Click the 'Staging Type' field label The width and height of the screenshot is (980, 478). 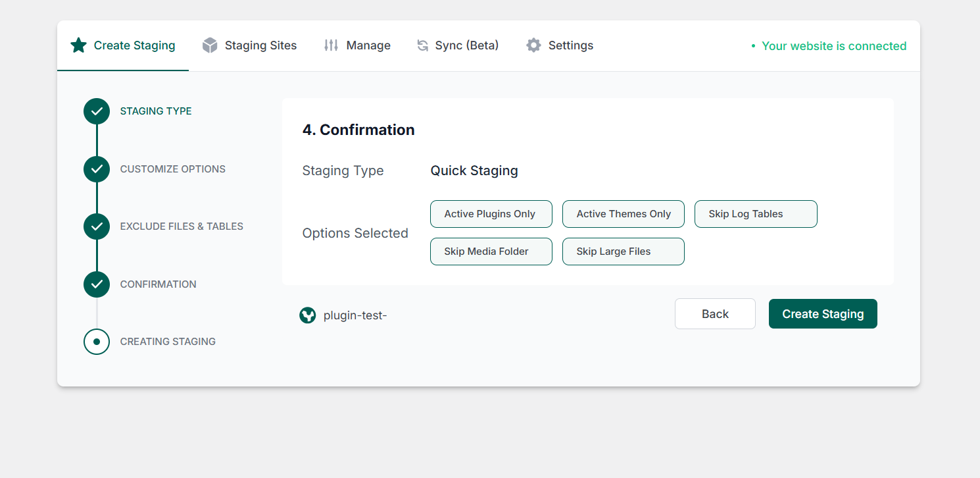point(343,171)
